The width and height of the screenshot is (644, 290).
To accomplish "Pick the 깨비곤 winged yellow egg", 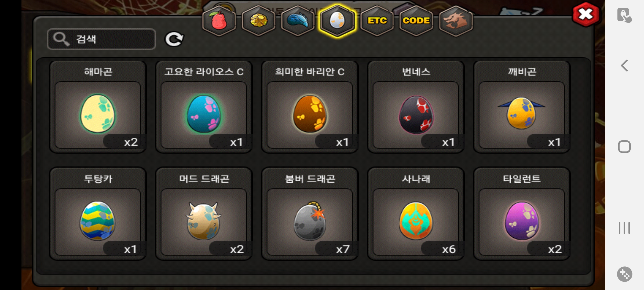I will coord(522,107).
